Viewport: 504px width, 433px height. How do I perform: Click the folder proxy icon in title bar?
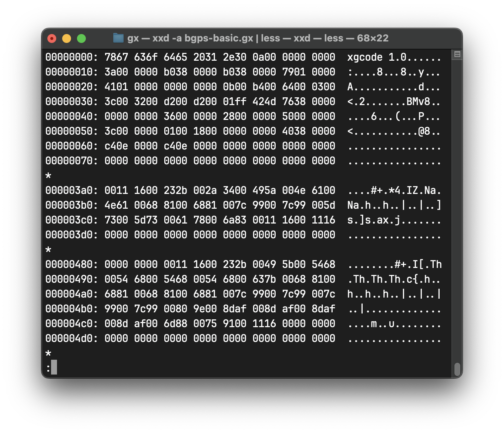(118, 38)
